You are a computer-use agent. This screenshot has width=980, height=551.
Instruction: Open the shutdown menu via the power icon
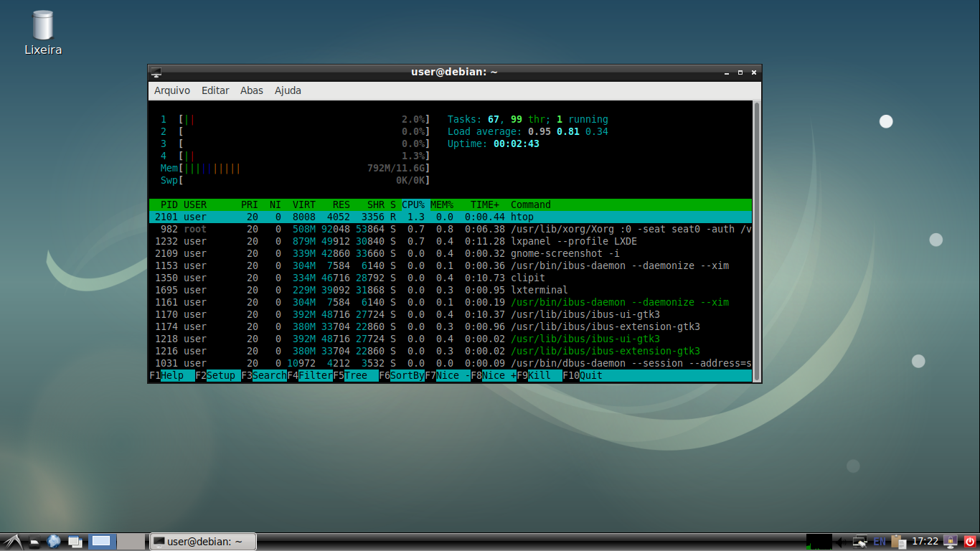[x=970, y=541]
